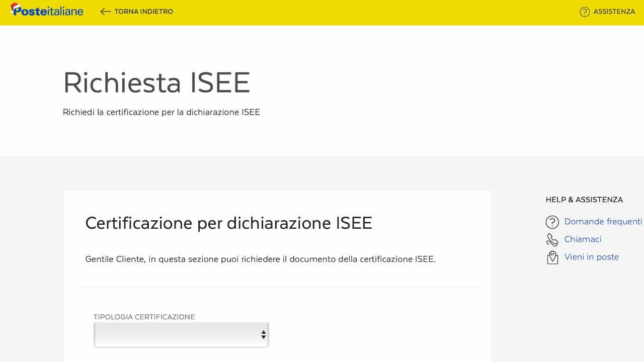Open the Vieni in poste link
The width and height of the screenshot is (644, 362).
(x=592, y=257)
